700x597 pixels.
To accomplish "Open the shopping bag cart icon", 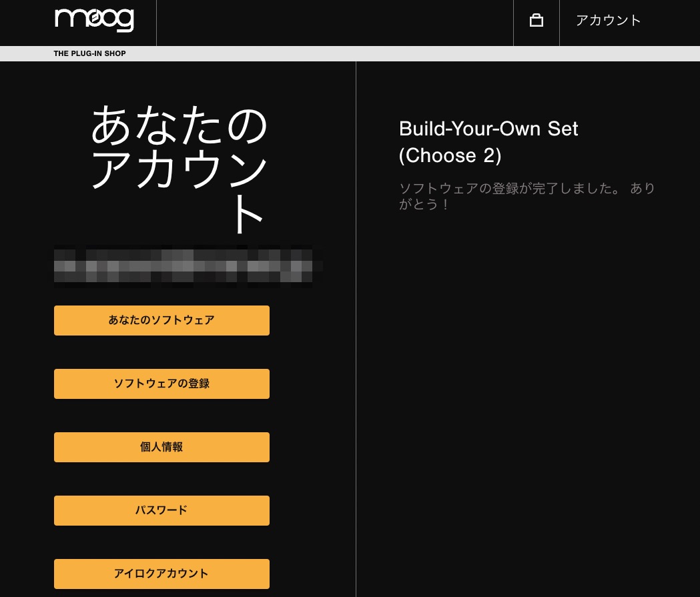I will (x=536, y=21).
